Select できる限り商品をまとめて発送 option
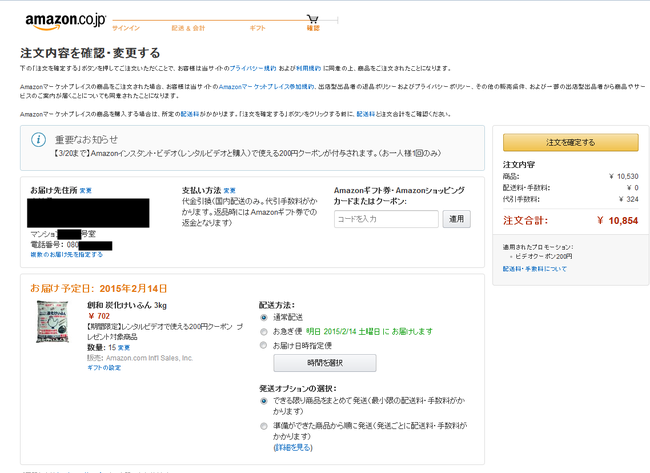The width and height of the screenshot is (650, 473). click(x=264, y=401)
